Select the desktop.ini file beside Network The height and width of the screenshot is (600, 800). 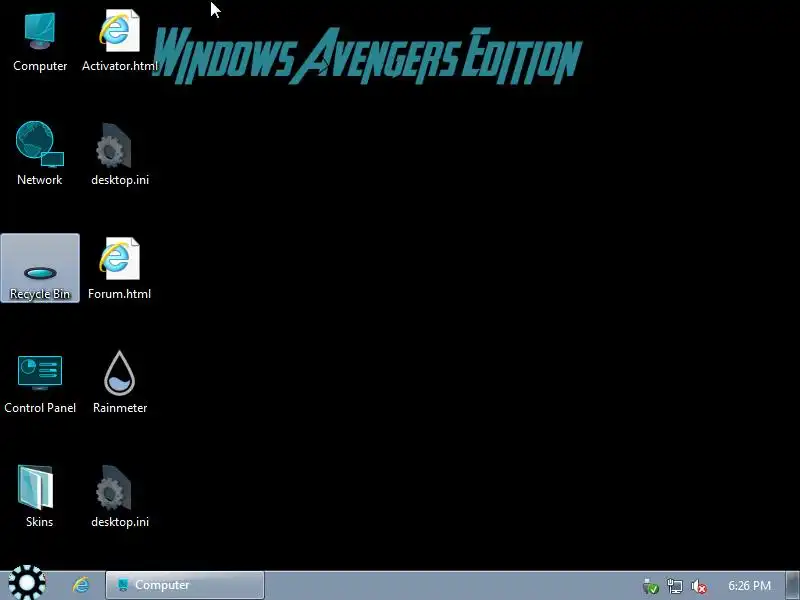(x=119, y=154)
